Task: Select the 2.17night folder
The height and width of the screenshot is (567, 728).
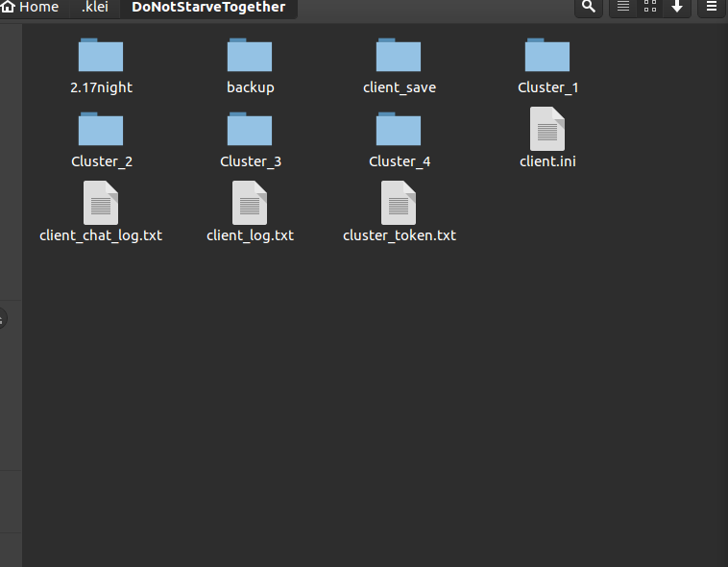Action: [x=101, y=57]
